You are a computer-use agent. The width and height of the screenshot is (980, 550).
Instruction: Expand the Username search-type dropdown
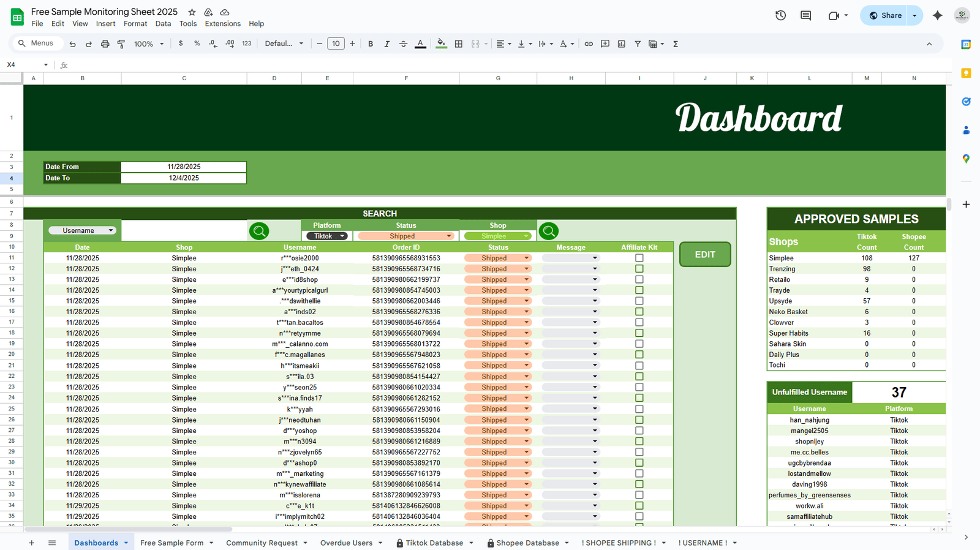82,230
